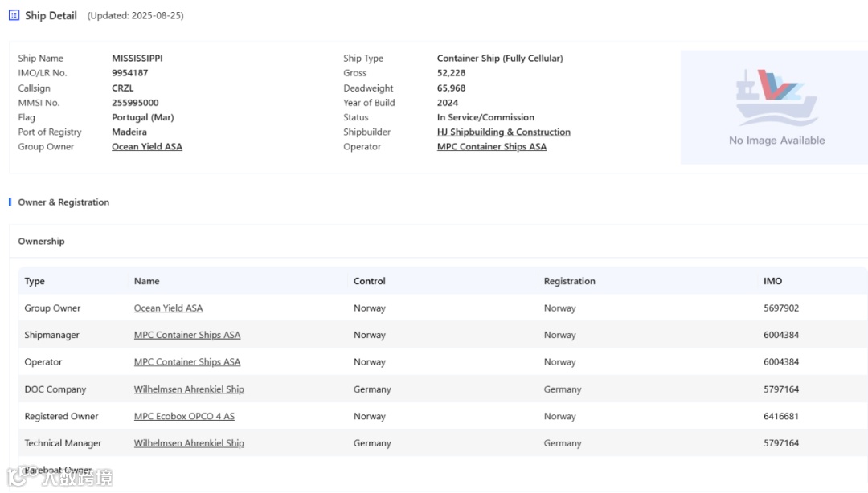This screenshot has width=868, height=493.
Task: Open Ocean Yield ASA in Group Owner row
Action: pos(168,308)
